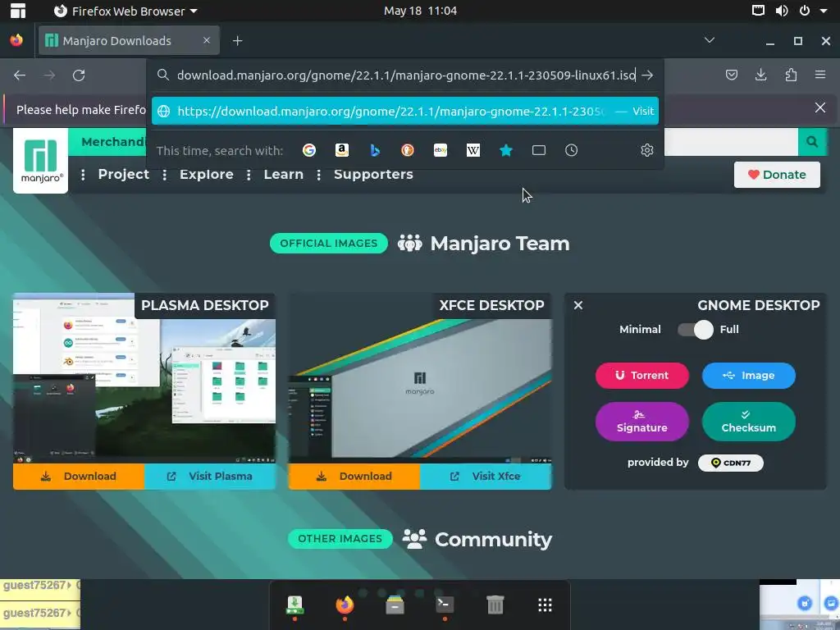840x630 pixels.
Task: Click Visit Plasma link
Action: click(210, 477)
